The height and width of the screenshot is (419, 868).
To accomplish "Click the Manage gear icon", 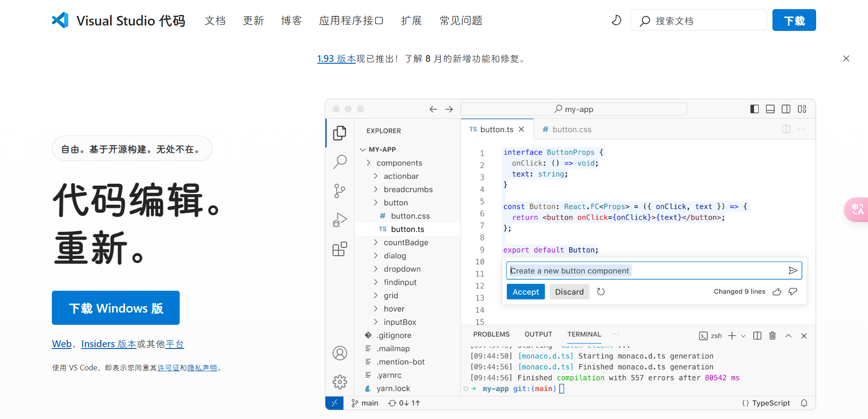I will coord(340,382).
